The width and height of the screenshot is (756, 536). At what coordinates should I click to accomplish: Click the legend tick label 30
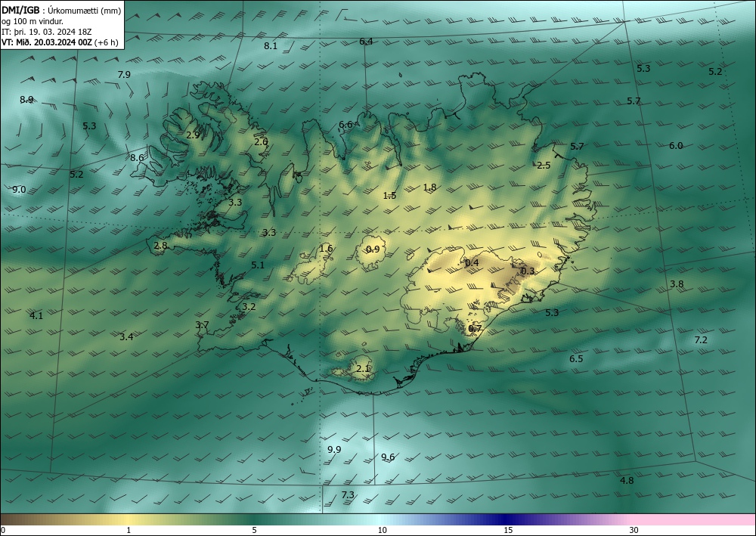tap(634, 531)
